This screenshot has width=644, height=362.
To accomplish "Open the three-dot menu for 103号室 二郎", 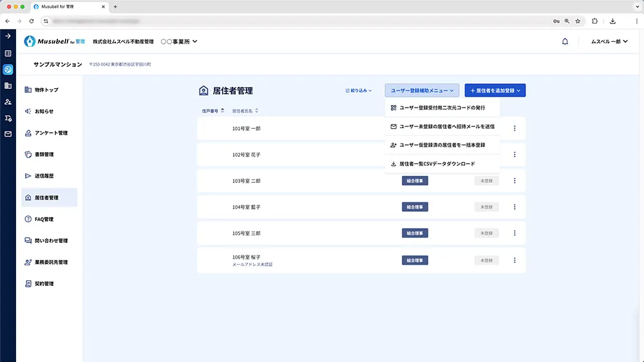I will click(x=515, y=180).
